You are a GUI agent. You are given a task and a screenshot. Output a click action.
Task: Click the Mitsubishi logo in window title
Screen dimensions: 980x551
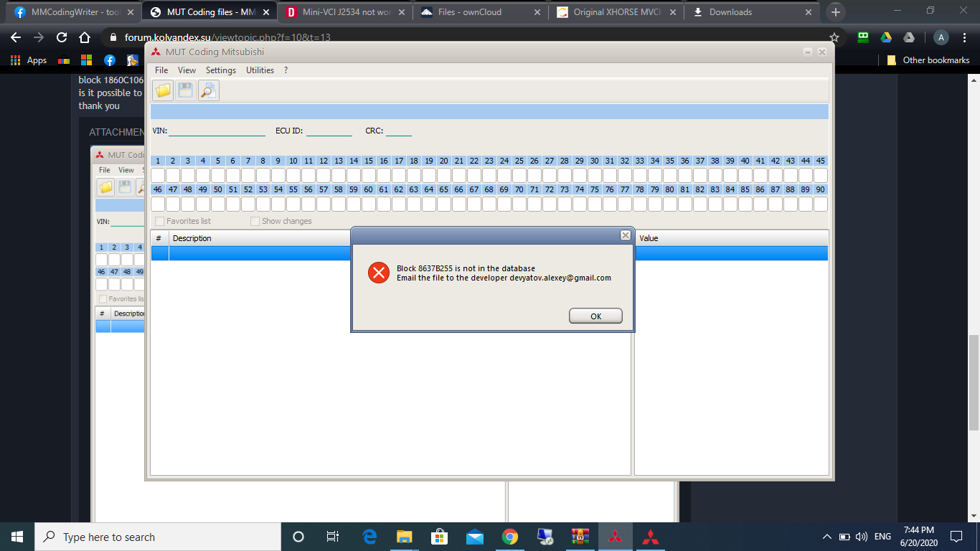pyautogui.click(x=156, y=52)
